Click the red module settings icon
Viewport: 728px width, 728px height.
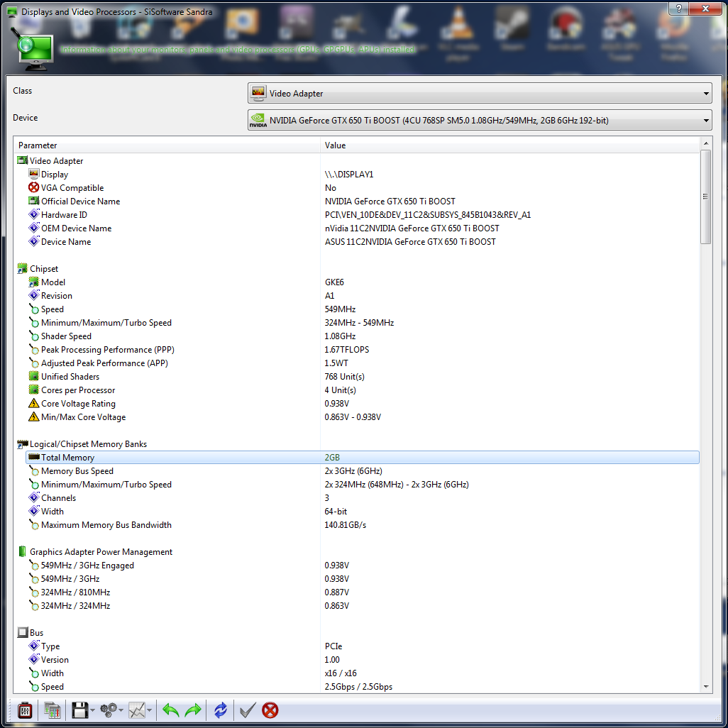[25, 710]
